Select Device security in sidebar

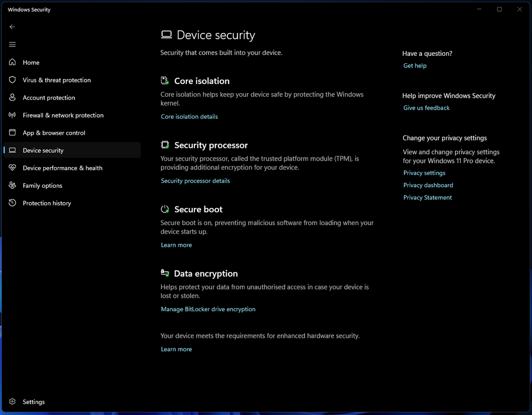pos(72,150)
